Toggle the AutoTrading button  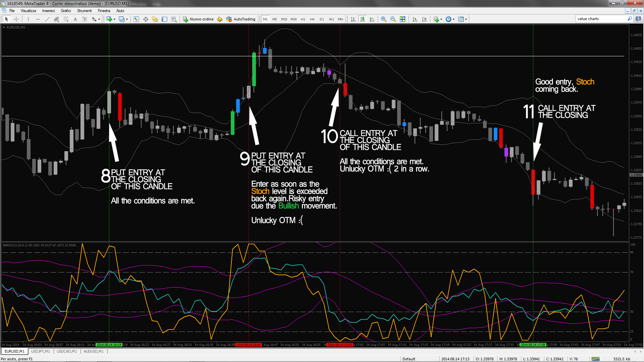click(x=241, y=19)
